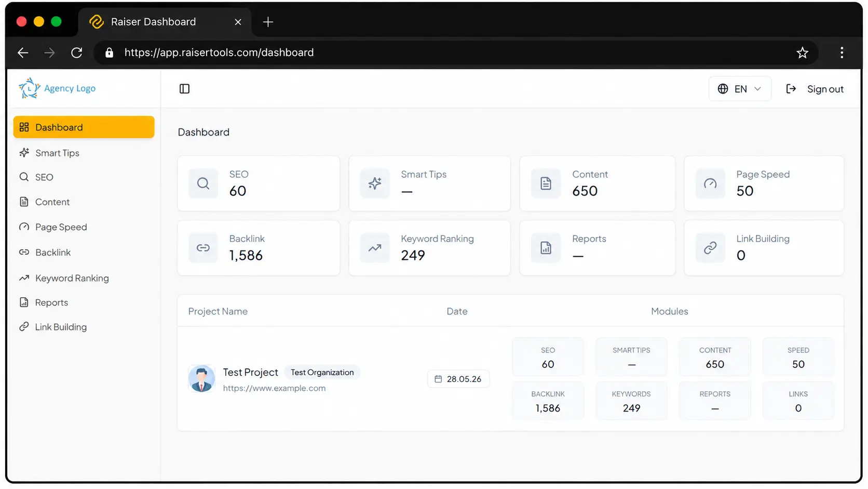Open the EN language dropdown

740,89
